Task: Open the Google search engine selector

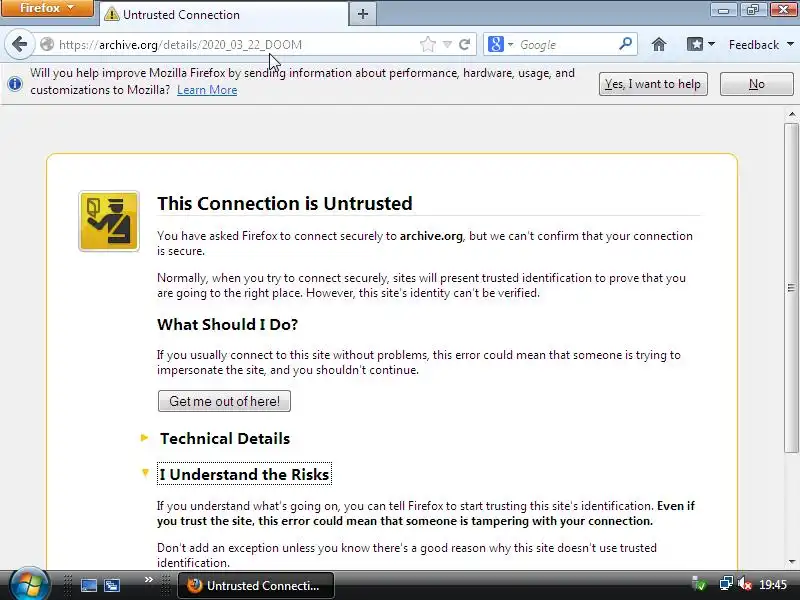Action: (x=500, y=44)
